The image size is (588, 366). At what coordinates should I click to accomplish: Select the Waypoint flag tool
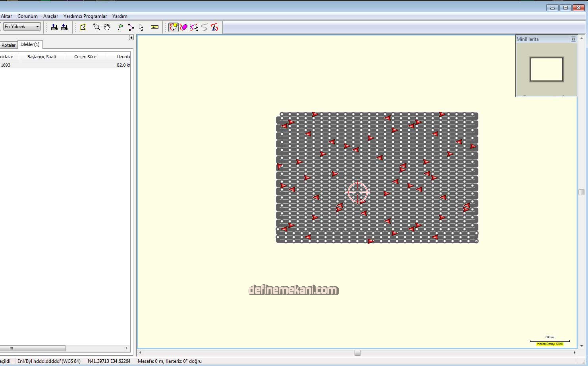[120, 27]
